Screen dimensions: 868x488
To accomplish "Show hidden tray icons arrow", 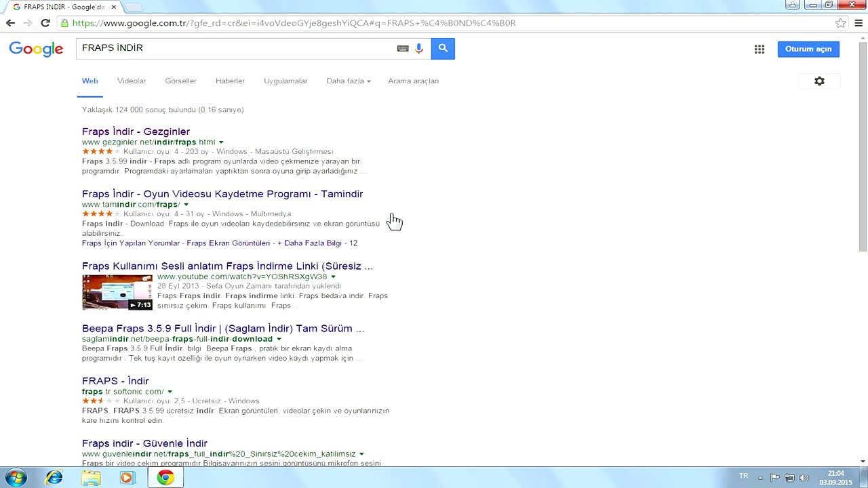I will pos(760,478).
